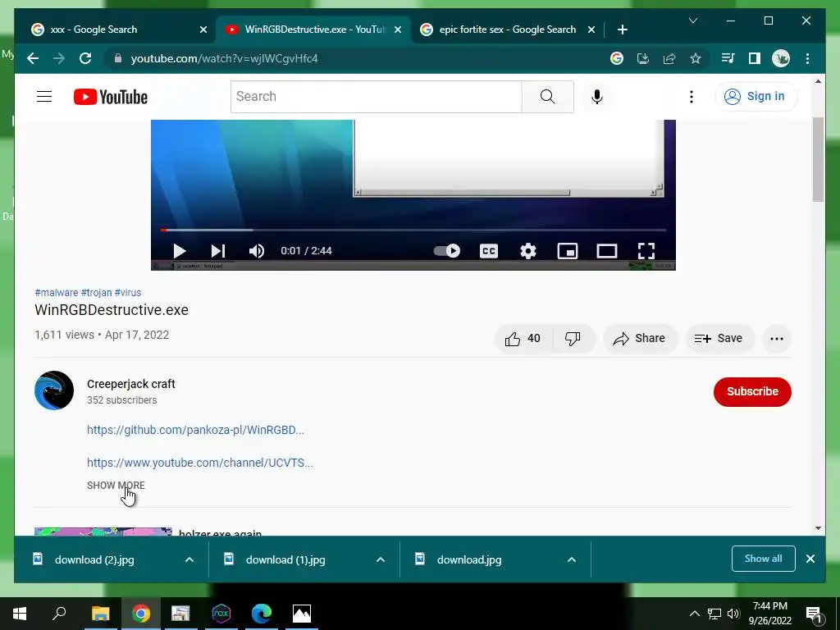Open the player settings gear

tap(528, 251)
